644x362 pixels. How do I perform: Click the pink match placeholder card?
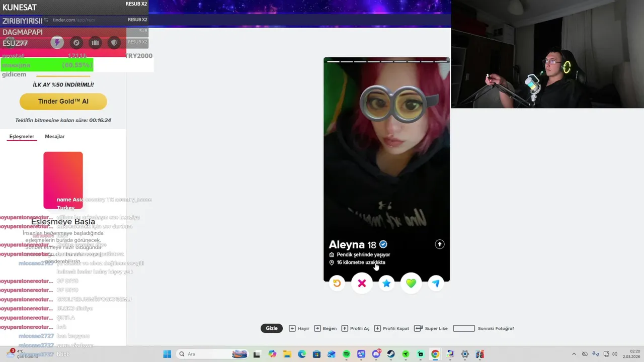click(63, 180)
